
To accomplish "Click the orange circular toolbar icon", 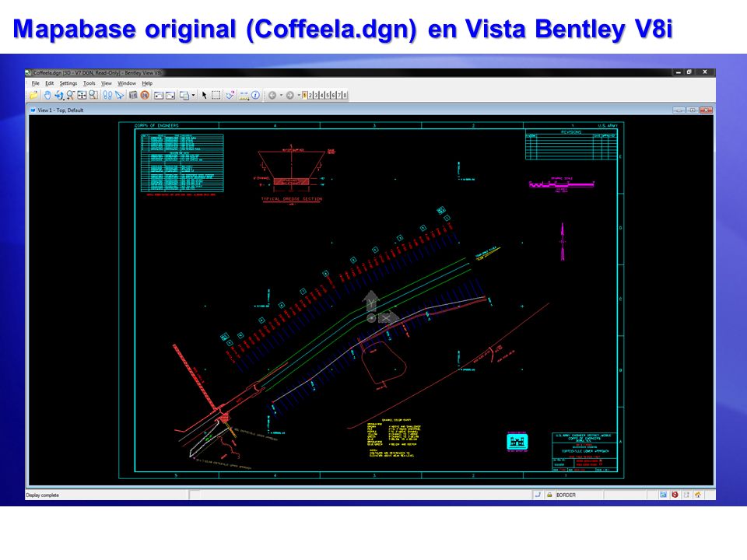I will [145, 95].
